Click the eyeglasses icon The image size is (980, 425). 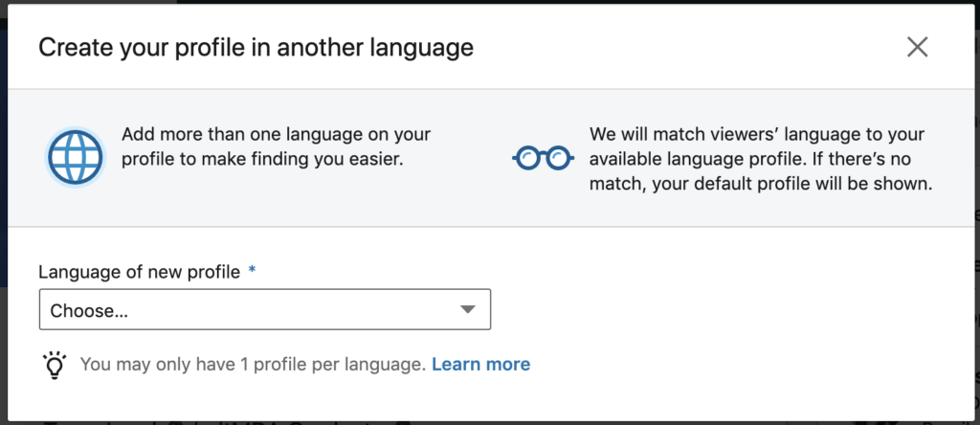click(x=543, y=158)
